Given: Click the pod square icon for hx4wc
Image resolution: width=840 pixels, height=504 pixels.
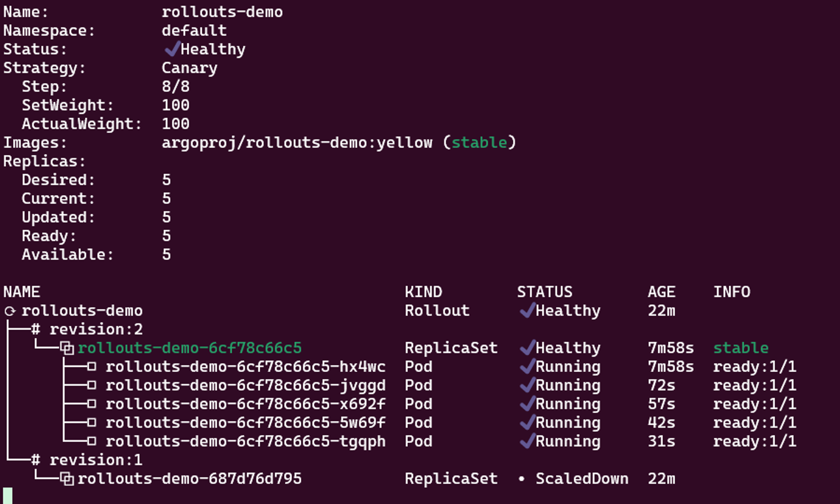Looking at the screenshot, I should (91, 367).
